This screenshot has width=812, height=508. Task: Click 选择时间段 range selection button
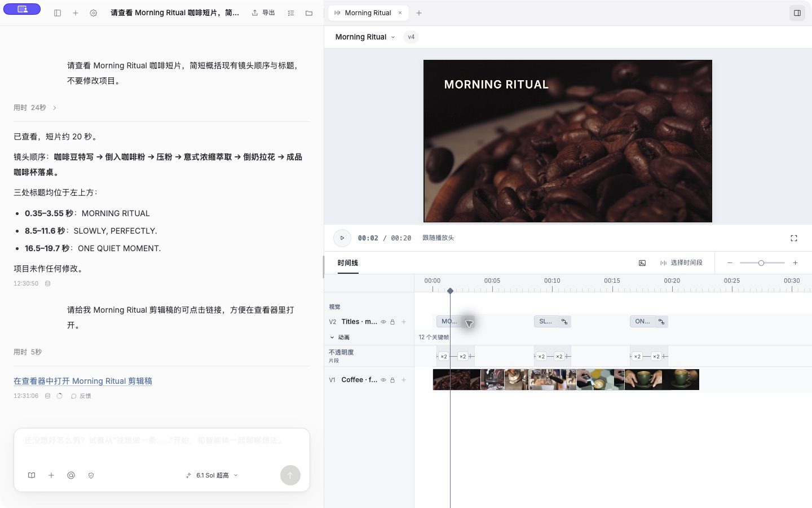tap(681, 263)
